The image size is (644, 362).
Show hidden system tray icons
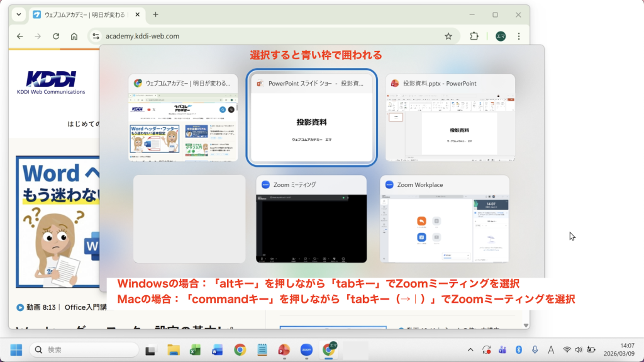(470, 350)
